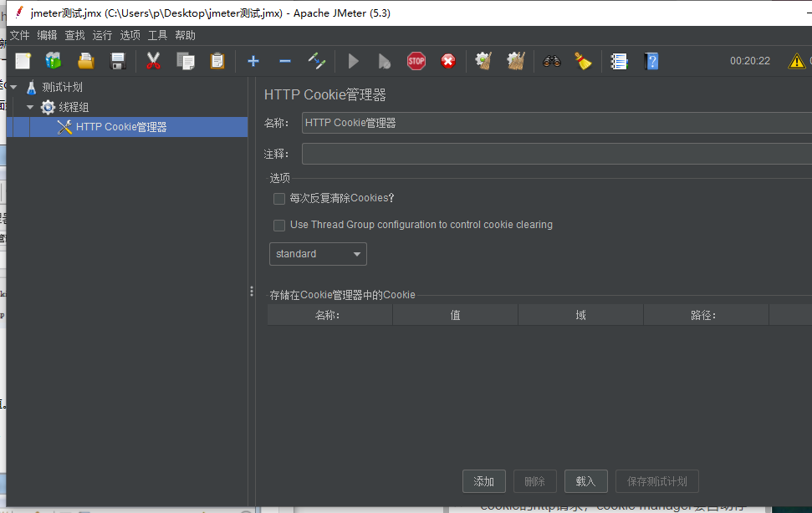
Task: Click the 00:20:22 elapsed time text
Action: [750, 61]
